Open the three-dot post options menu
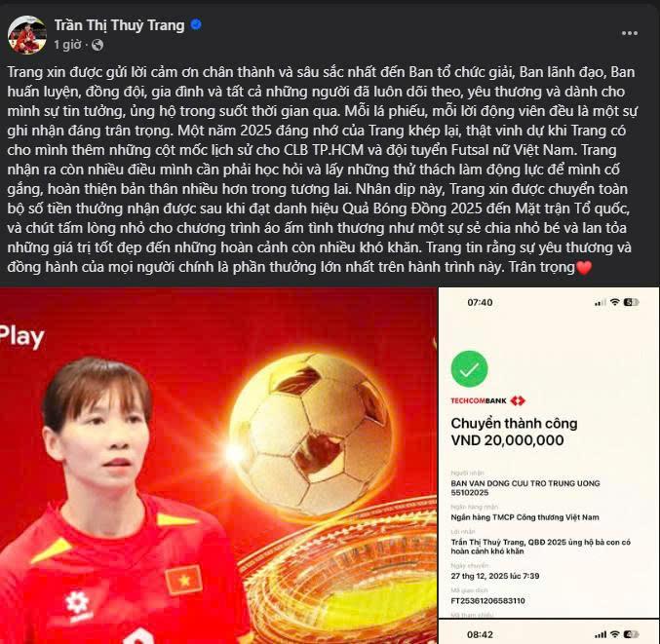Viewport: 660px width, 644px height. coord(629,33)
